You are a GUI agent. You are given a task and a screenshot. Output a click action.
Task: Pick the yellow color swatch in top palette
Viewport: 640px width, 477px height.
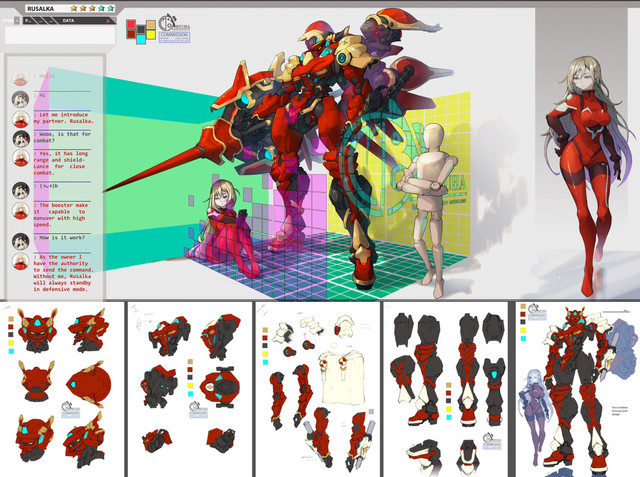tap(151, 34)
